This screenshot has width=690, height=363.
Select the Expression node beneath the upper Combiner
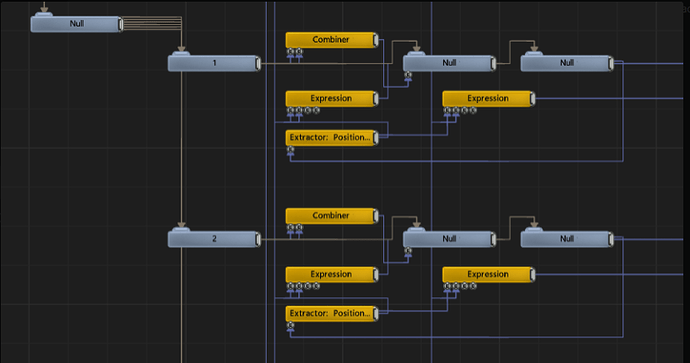tap(332, 99)
